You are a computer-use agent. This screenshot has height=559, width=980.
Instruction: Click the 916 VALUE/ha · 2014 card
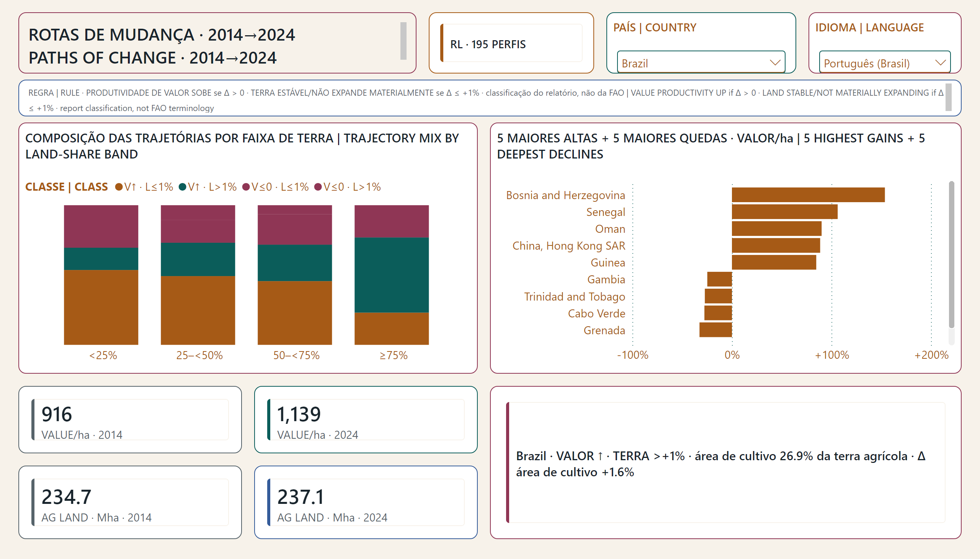130,420
